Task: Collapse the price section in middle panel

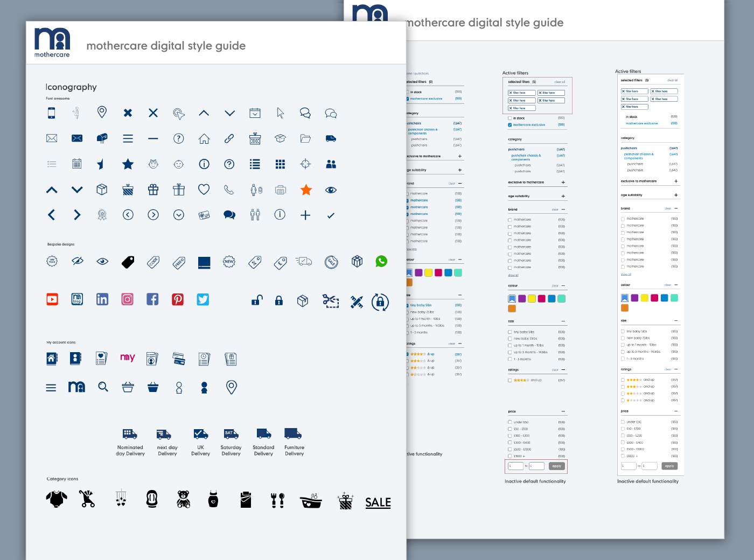Action: [563, 411]
